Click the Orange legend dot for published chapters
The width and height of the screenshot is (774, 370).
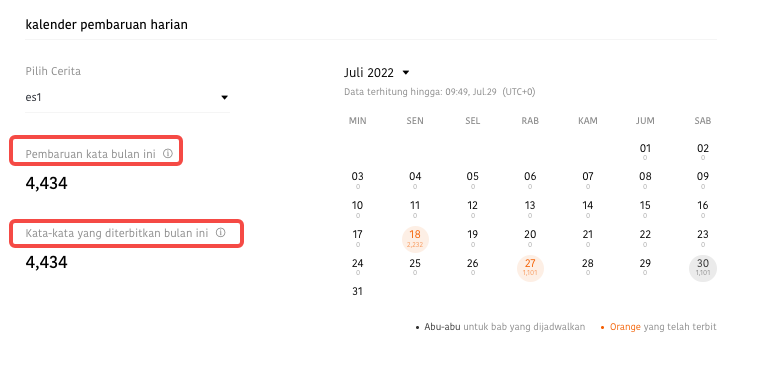(x=602, y=327)
